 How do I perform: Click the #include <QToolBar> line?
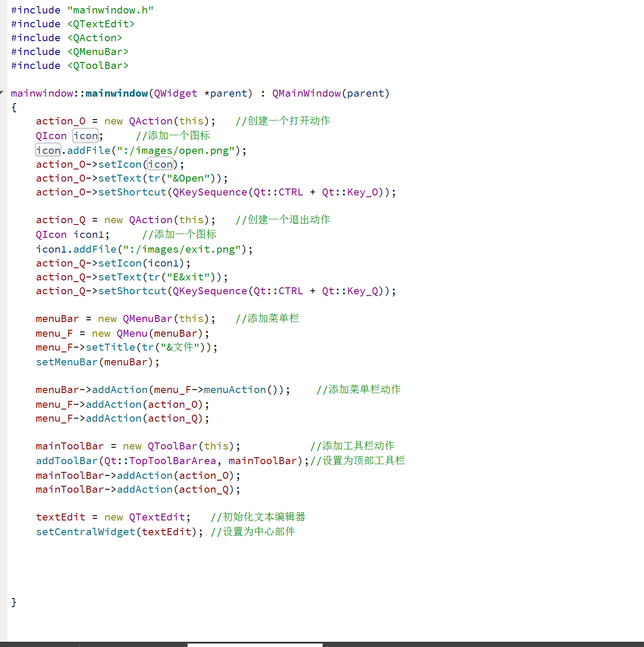pos(70,65)
